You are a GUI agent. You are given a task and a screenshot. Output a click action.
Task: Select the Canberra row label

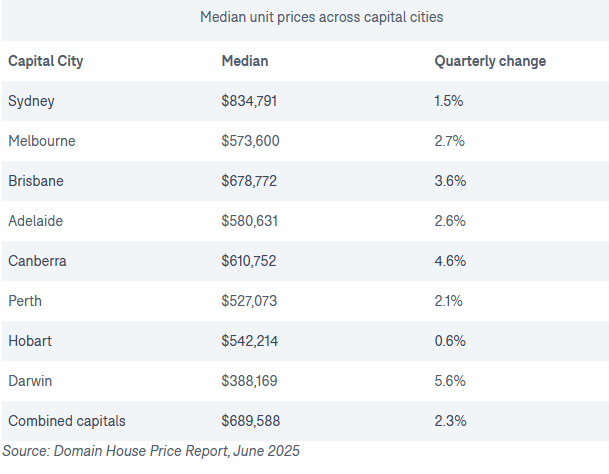click(x=37, y=261)
